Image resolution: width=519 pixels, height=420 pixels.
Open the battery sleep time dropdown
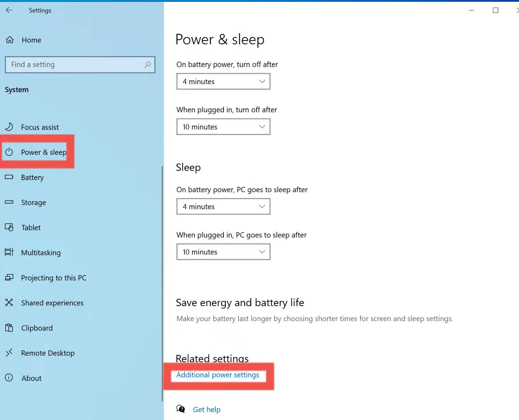point(223,206)
